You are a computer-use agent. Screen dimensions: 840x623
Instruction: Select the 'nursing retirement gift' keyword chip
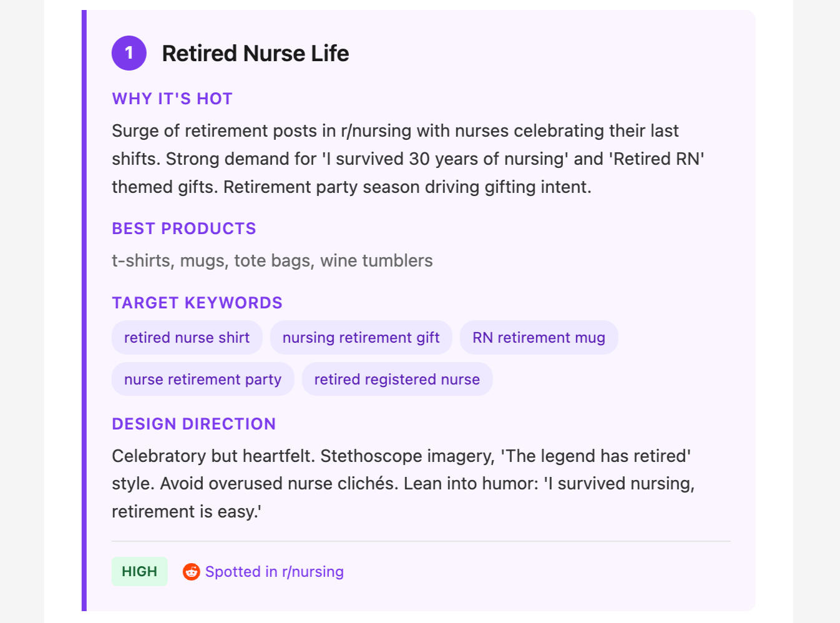361,338
